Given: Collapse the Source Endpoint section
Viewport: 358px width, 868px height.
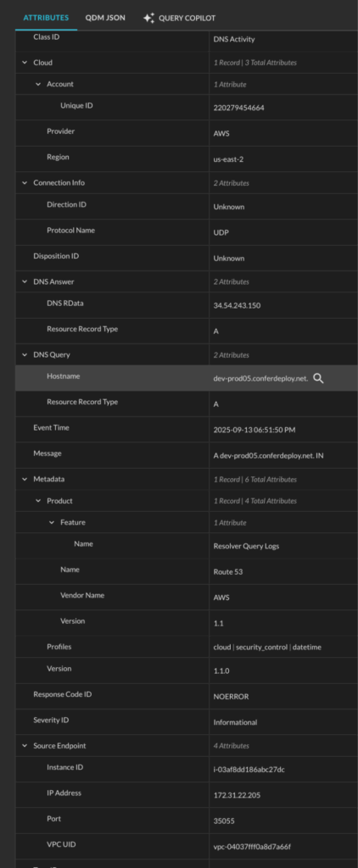Looking at the screenshot, I should (25, 746).
